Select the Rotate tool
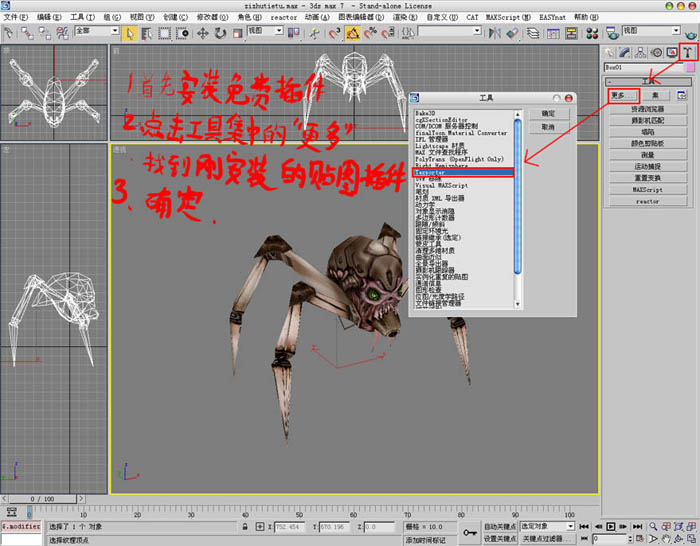Screen dimensions: 700x546 (220, 33)
